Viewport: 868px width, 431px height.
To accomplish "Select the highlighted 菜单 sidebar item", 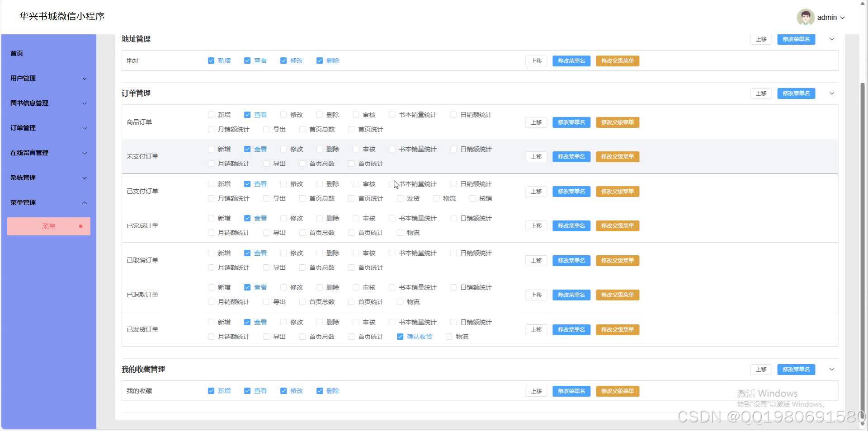I will (48, 226).
